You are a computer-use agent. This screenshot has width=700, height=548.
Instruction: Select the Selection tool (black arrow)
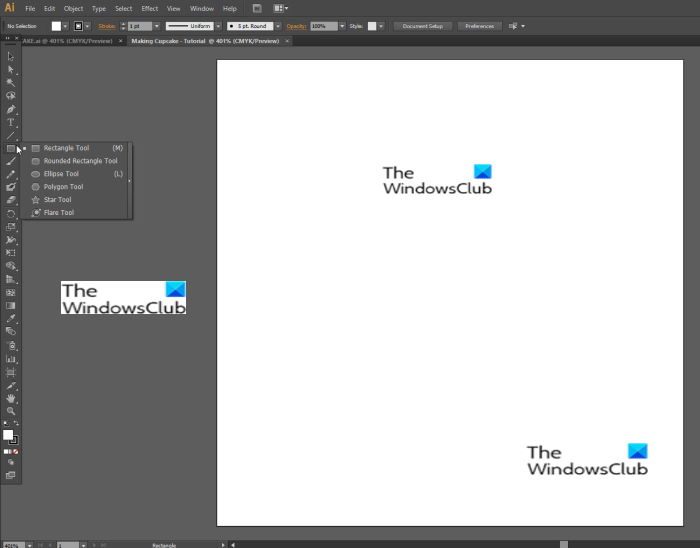pyautogui.click(x=11, y=56)
